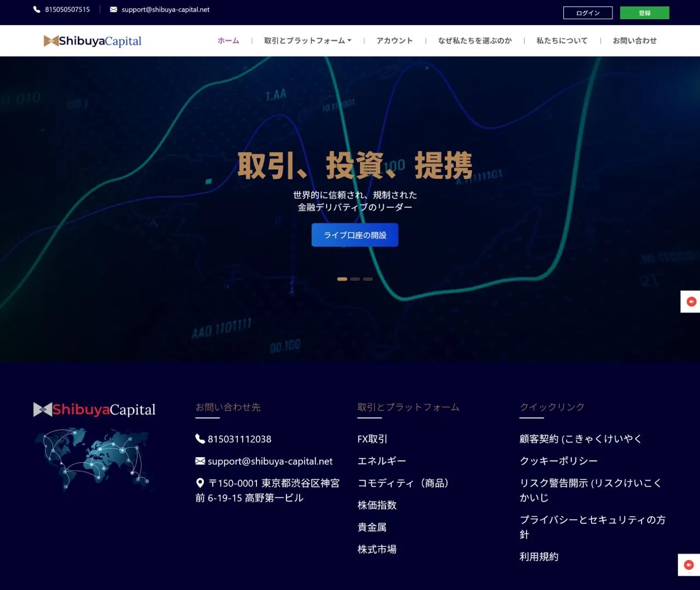Open the アカウント menu item
The image size is (700, 590).
(x=394, y=40)
